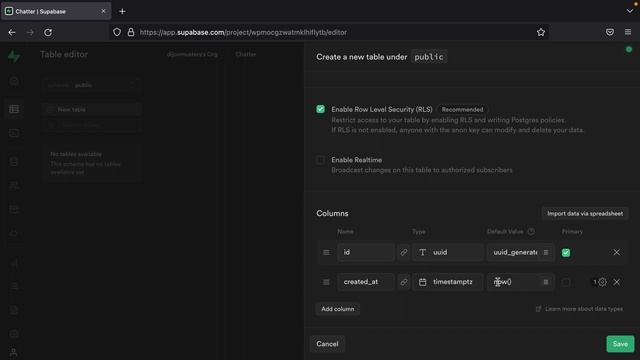Viewport: 640px width, 360px height.
Task: Click the browser forward arrow
Action: [x=30, y=32]
